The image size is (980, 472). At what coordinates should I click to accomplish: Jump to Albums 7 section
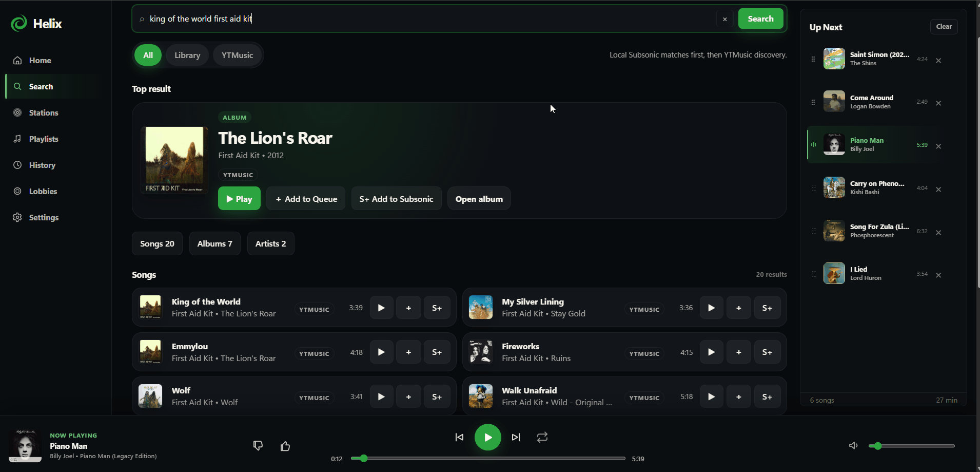click(x=214, y=243)
